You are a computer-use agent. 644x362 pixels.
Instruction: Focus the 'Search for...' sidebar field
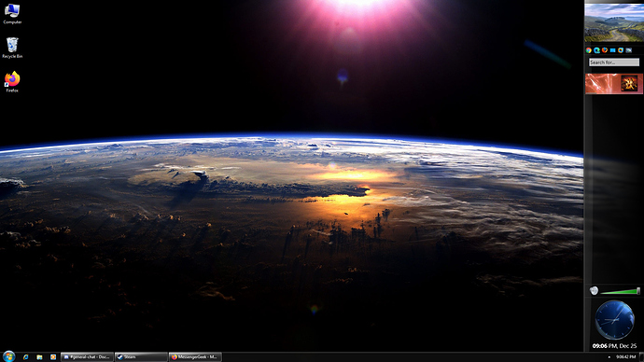pos(614,63)
